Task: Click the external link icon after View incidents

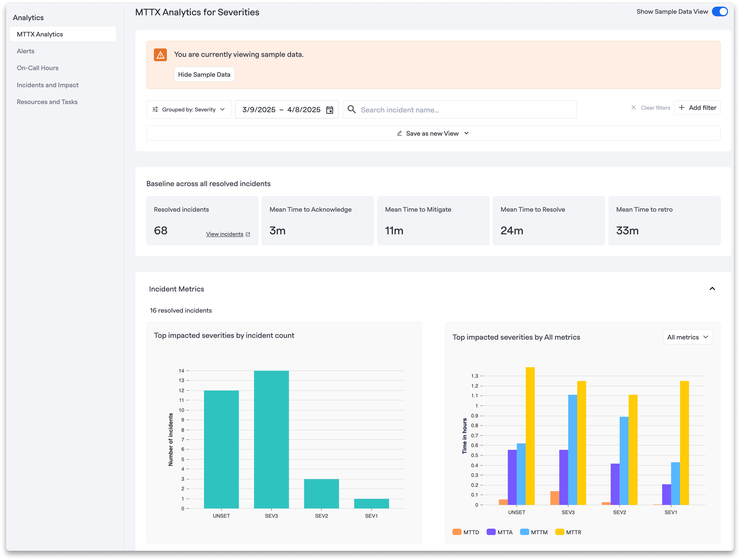Action: [x=248, y=234]
